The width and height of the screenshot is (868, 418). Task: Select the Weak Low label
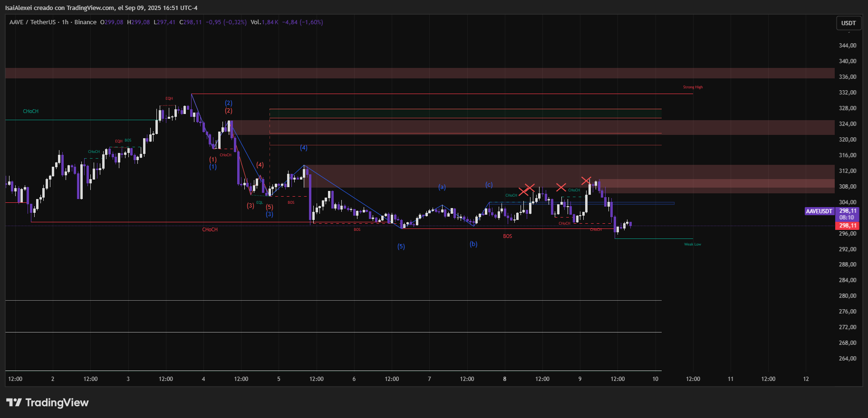click(693, 244)
